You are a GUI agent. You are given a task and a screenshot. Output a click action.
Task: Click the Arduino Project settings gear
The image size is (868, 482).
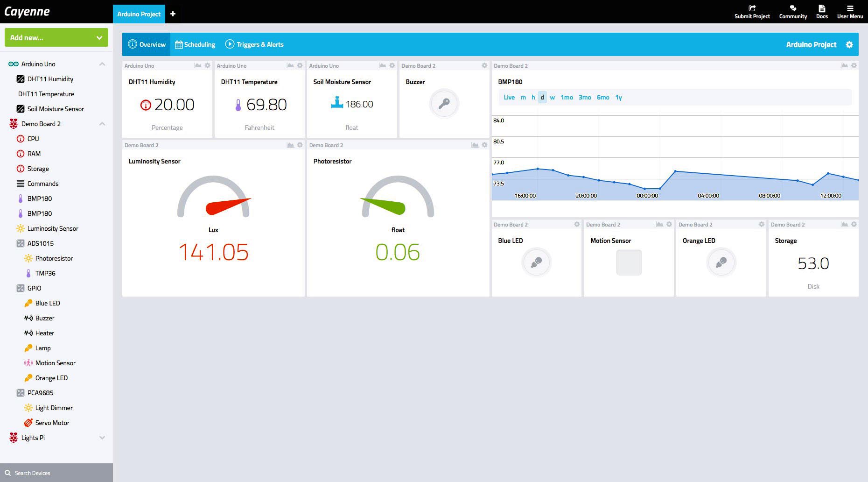click(x=849, y=45)
